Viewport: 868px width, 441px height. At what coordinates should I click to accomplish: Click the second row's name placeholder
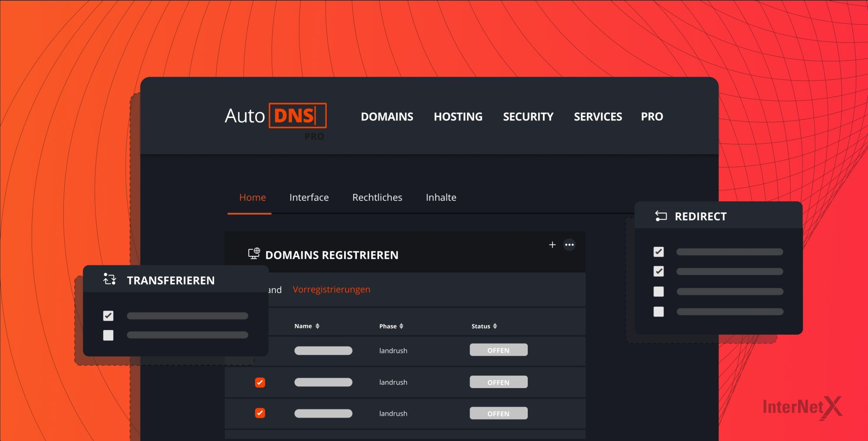coord(323,382)
